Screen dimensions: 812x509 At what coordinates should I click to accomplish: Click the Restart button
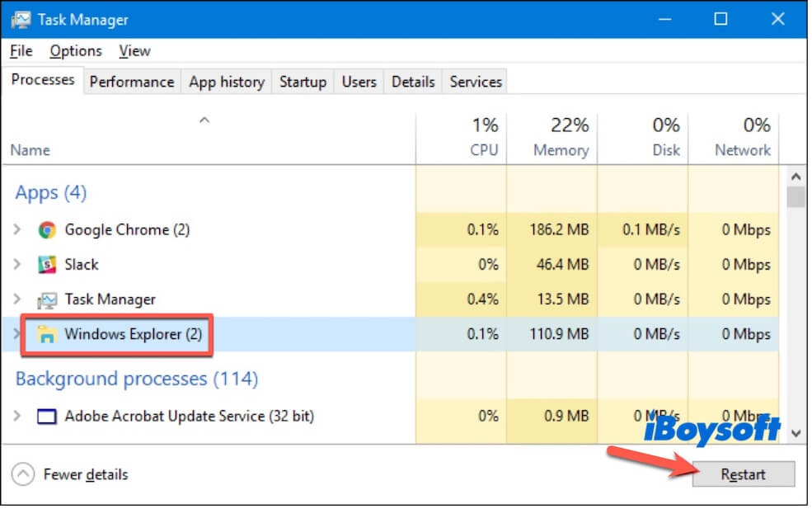point(743,474)
